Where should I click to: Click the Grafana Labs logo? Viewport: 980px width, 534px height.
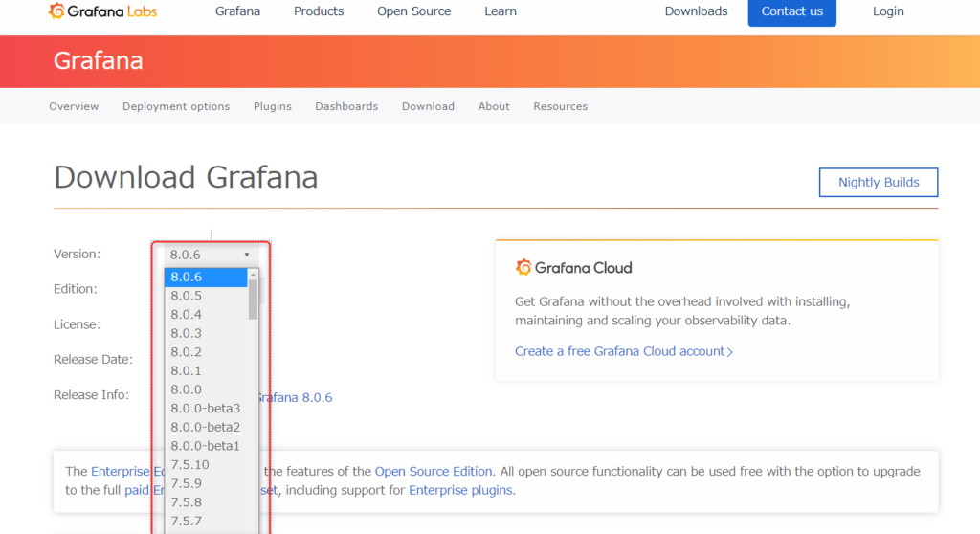click(x=103, y=11)
